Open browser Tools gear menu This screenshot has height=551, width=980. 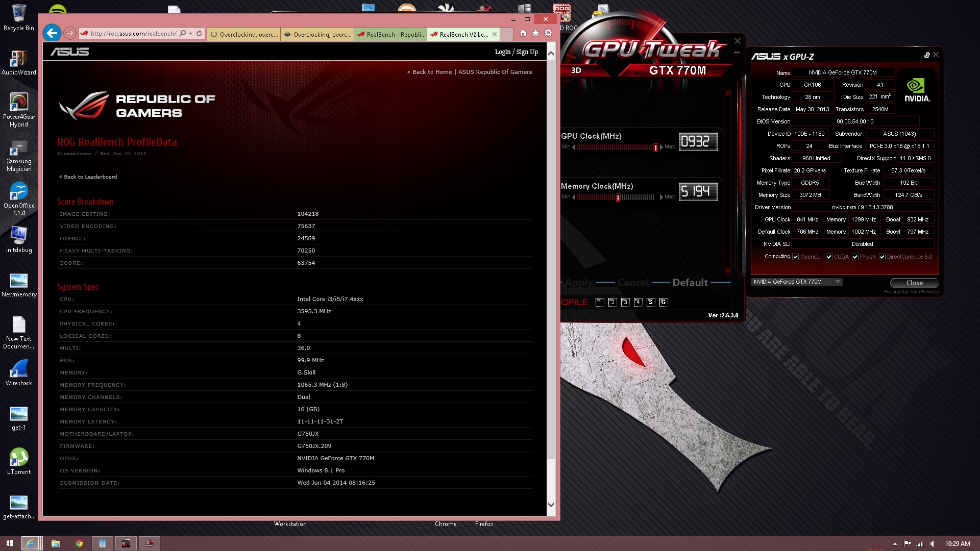pos(548,33)
